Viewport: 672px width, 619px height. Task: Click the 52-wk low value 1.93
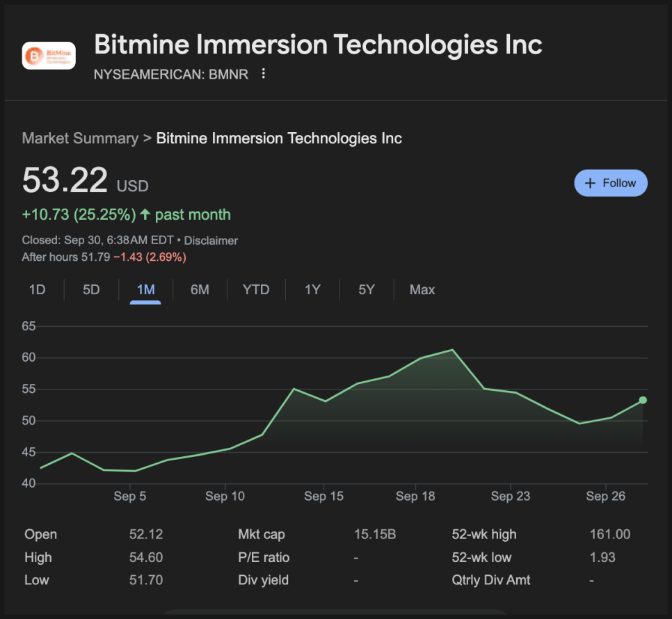tap(602, 557)
